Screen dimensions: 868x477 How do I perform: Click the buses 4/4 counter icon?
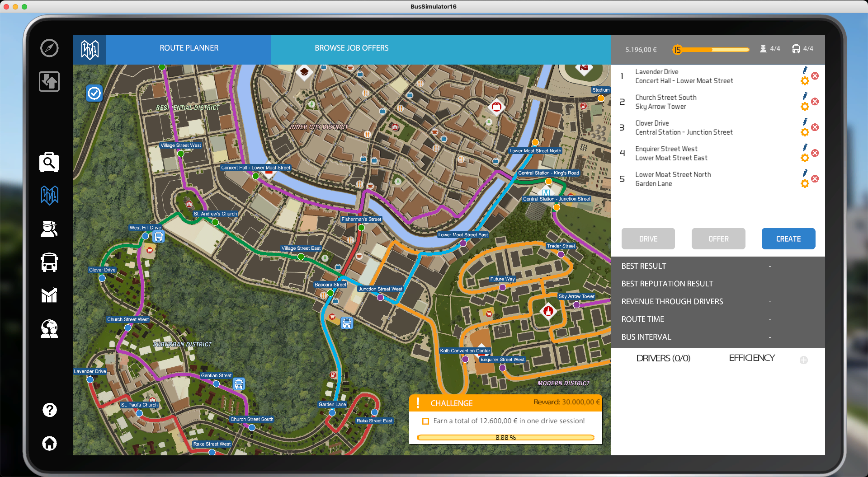[796, 49]
